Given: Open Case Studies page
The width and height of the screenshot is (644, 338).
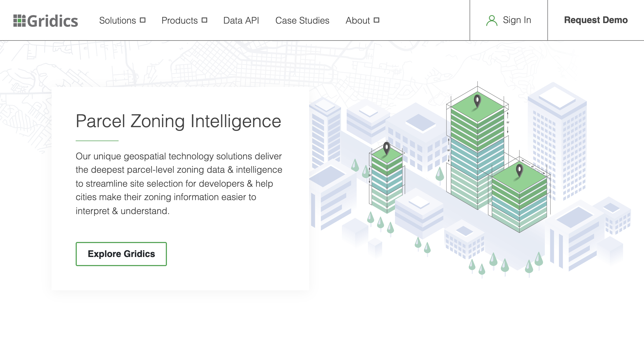Looking at the screenshot, I should point(302,20).
